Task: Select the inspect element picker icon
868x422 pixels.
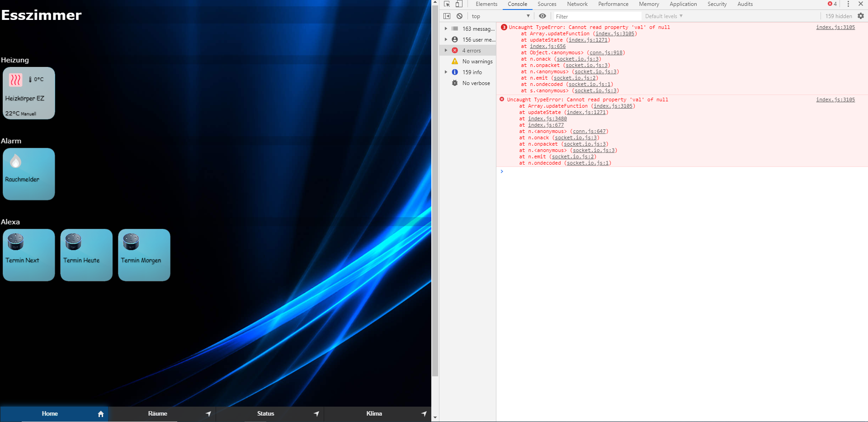Action: 447,4
